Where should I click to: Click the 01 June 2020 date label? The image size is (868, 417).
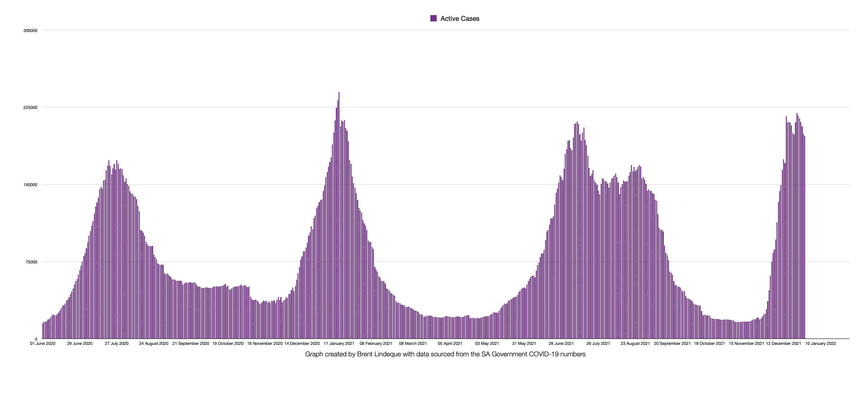point(43,344)
